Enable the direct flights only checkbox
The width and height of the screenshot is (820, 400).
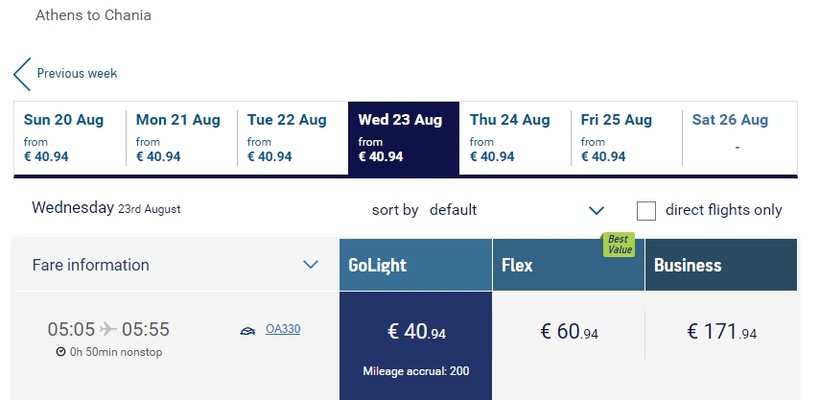[647, 210]
